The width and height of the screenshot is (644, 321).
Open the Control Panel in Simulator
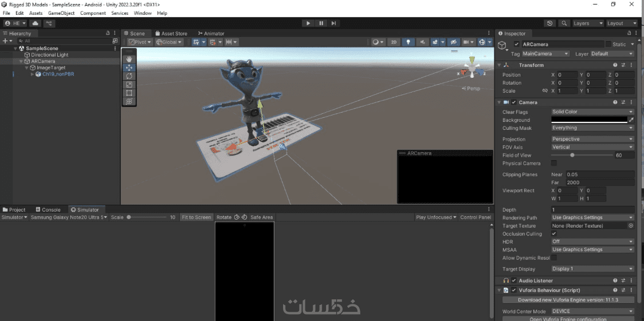point(476,217)
